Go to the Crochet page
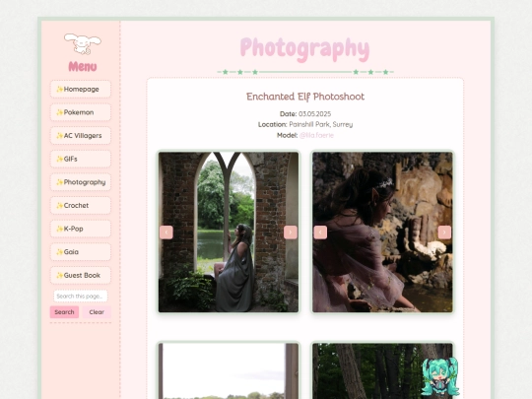The width and height of the screenshot is (532, 399). click(x=81, y=205)
